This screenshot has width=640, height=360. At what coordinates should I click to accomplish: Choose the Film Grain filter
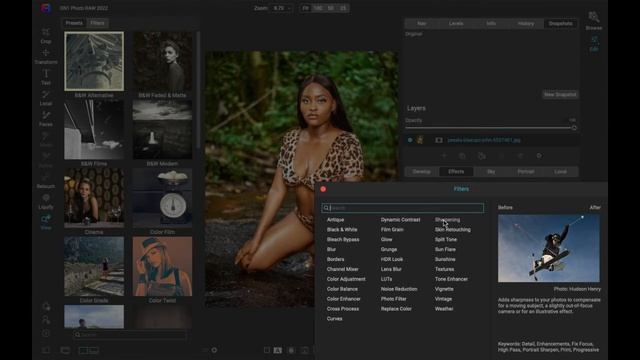[x=392, y=229]
